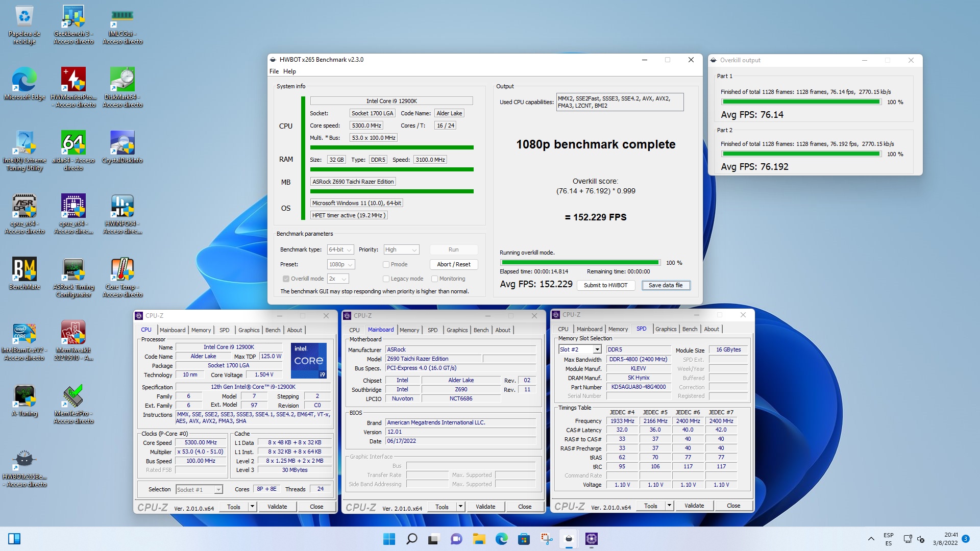Viewport: 980px width, 551px height.
Task: Click Part 1 progress bar in Overkill output
Action: pyautogui.click(x=801, y=102)
